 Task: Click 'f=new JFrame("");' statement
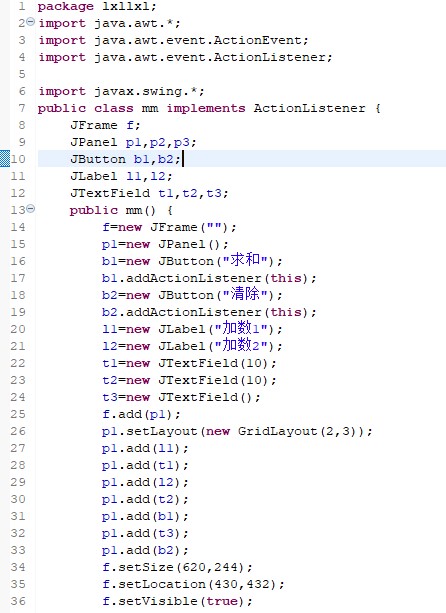(169, 227)
